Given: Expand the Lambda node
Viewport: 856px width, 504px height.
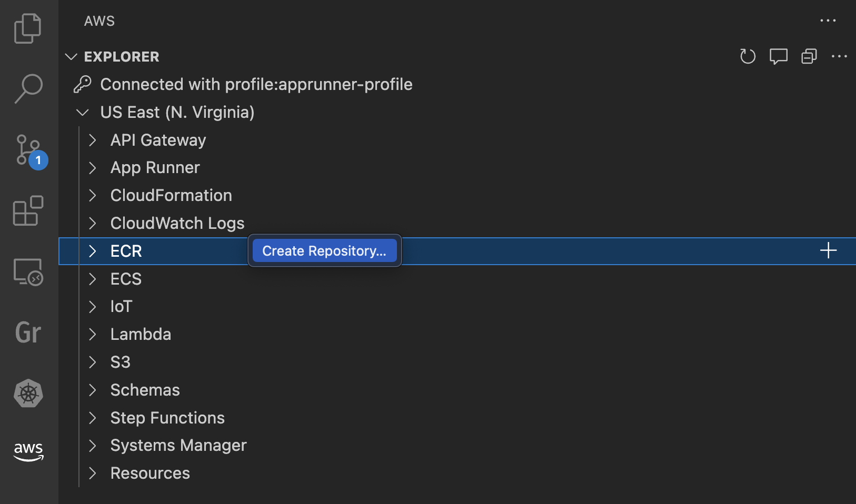Looking at the screenshot, I should (x=93, y=334).
